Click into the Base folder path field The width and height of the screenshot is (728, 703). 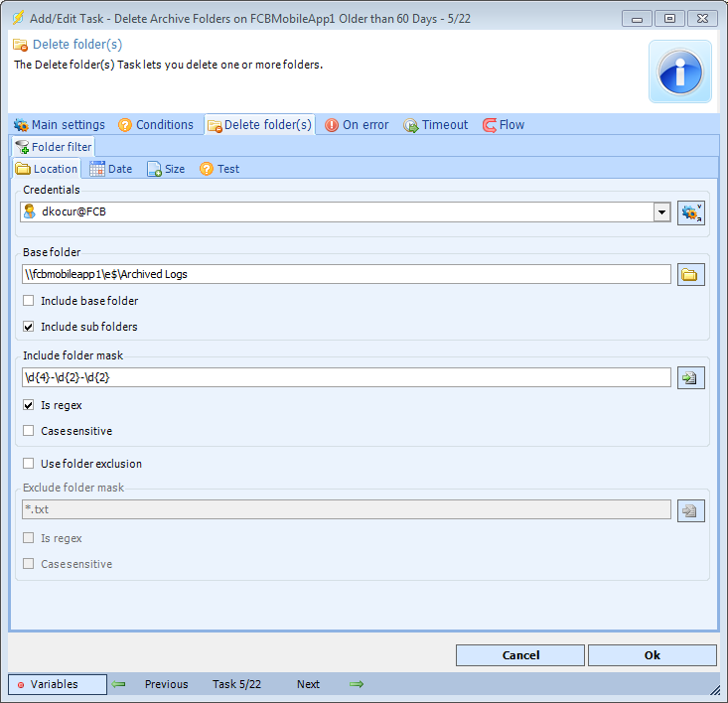pos(346,275)
